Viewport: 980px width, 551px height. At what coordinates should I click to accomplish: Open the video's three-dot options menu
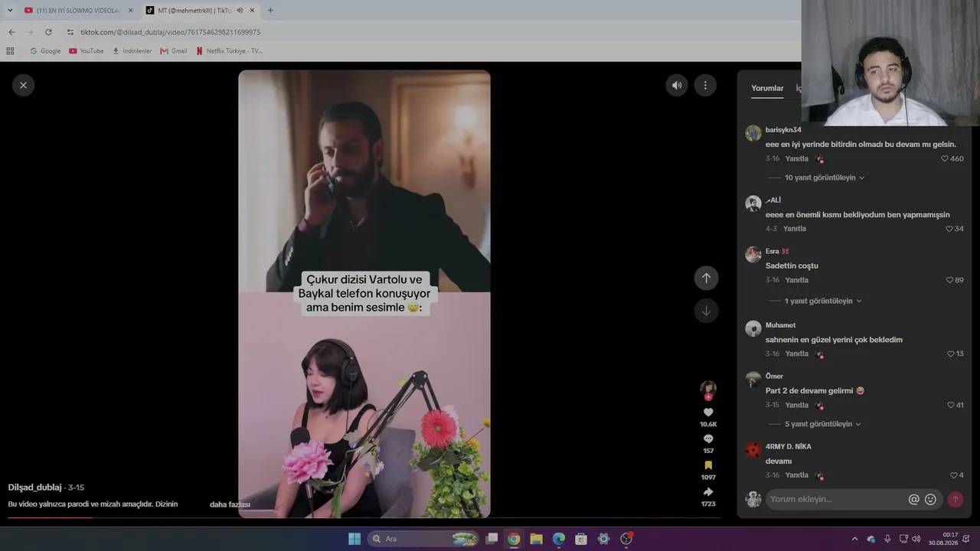[705, 85]
